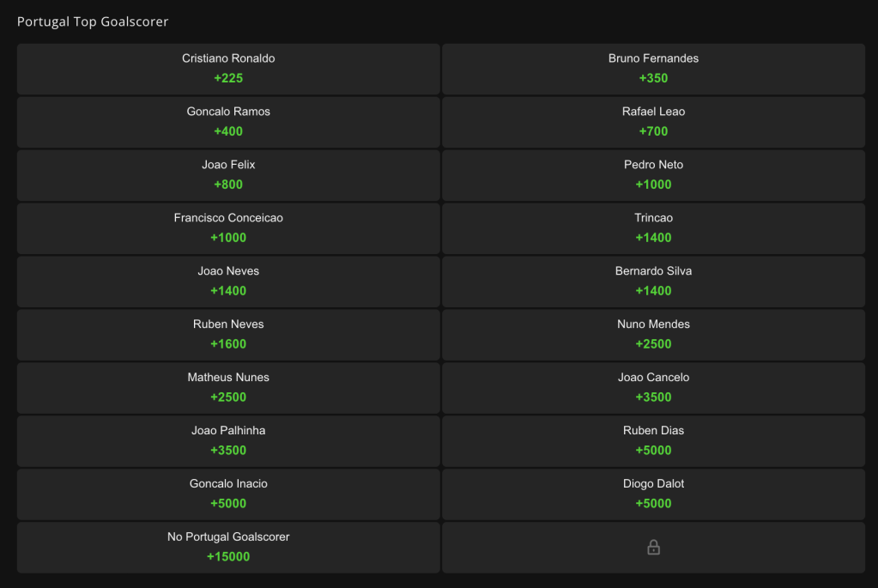The height and width of the screenshot is (588, 878).
Task: Choose Matheus Nunes +2500 odds
Action: (x=228, y=388)
